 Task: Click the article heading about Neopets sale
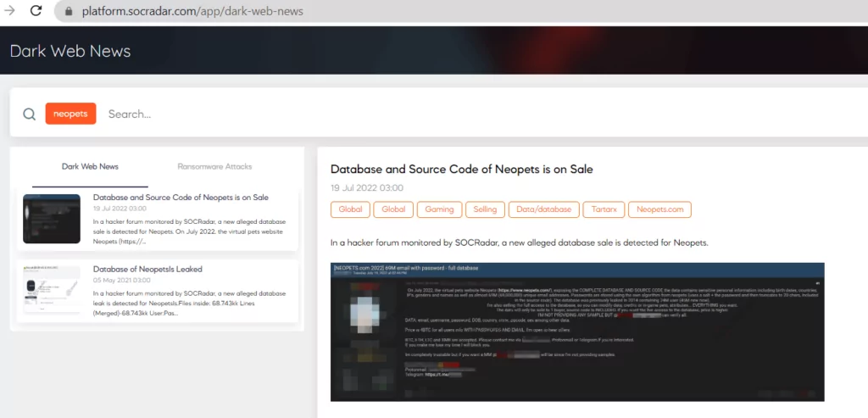click(x=462, y=170)
